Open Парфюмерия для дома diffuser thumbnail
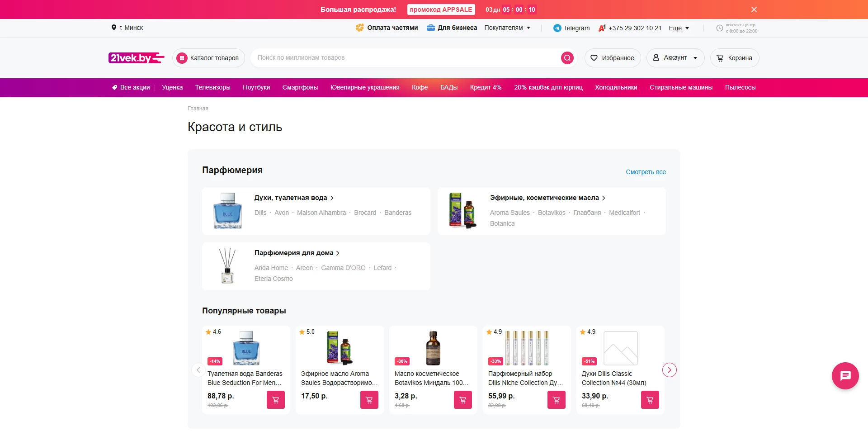 point(227,266)
